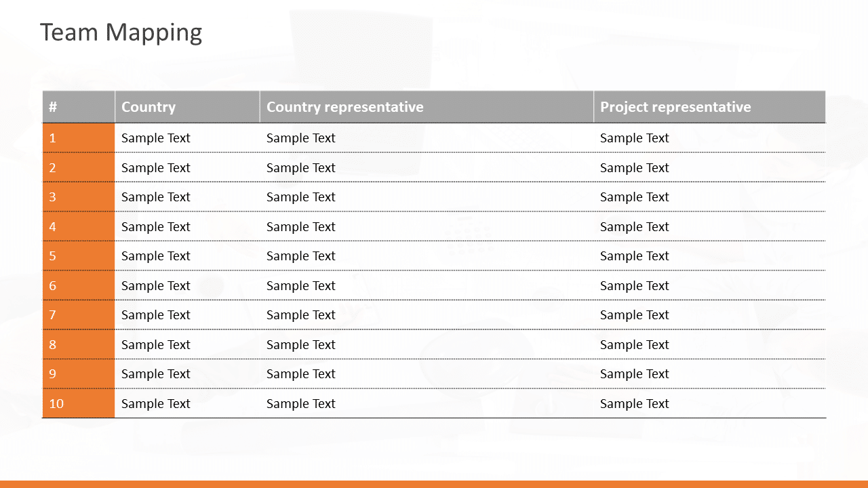Select Country representative cell in row 8
This screenshot has height=488, width=868.
301,345
